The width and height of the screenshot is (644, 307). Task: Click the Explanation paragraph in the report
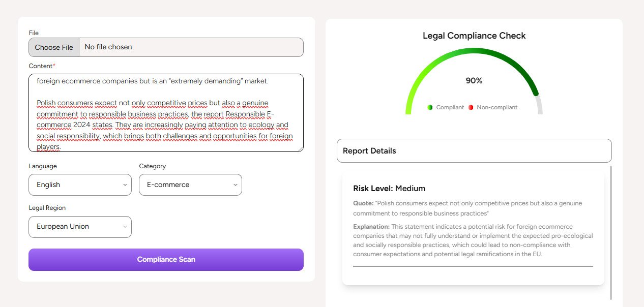[473, 240]
